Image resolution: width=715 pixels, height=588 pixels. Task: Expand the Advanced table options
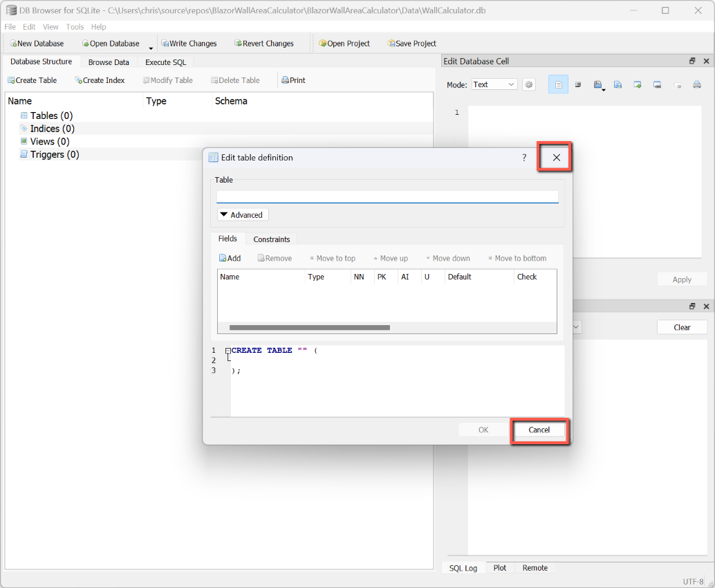(243, 215)
